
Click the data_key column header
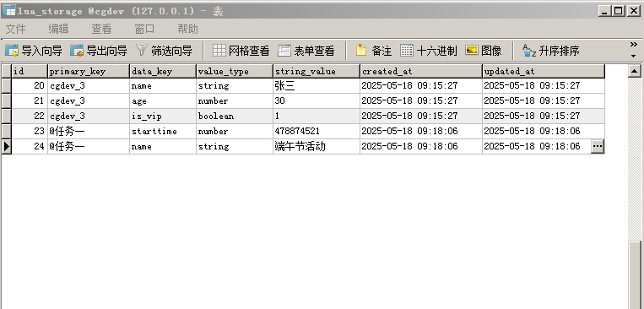(163, 71)
